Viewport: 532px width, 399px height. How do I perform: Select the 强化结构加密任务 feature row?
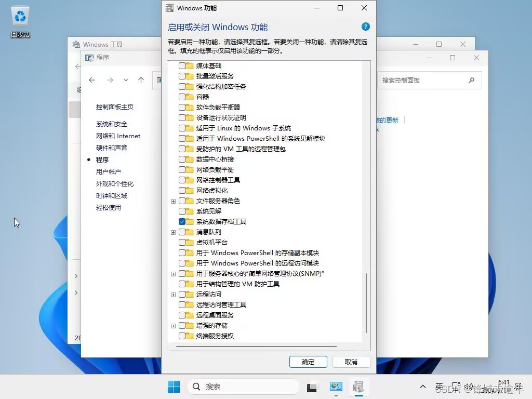click(x=221, y=87)
